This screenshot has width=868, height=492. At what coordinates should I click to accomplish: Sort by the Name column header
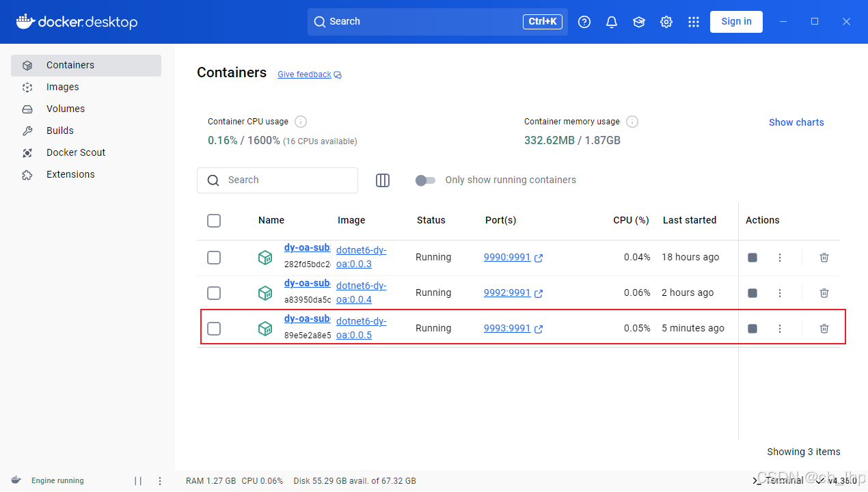tap(271, 221)
